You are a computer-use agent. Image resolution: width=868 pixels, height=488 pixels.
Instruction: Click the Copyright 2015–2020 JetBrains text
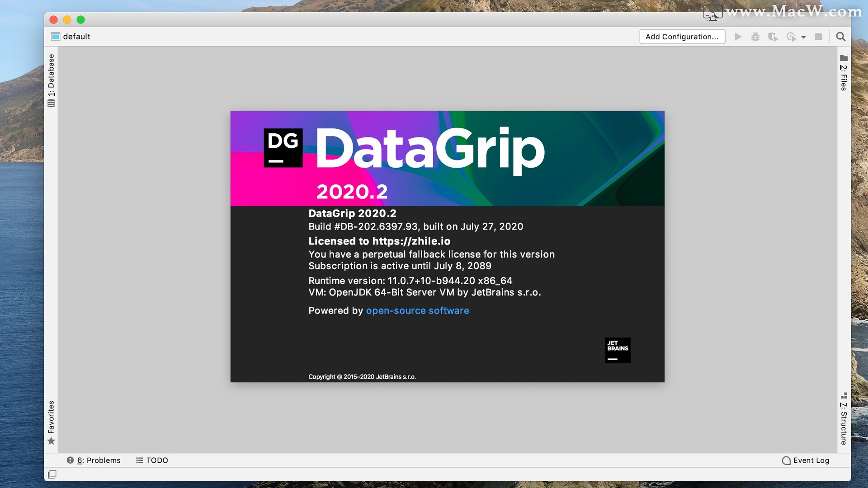tap(362, 377)
